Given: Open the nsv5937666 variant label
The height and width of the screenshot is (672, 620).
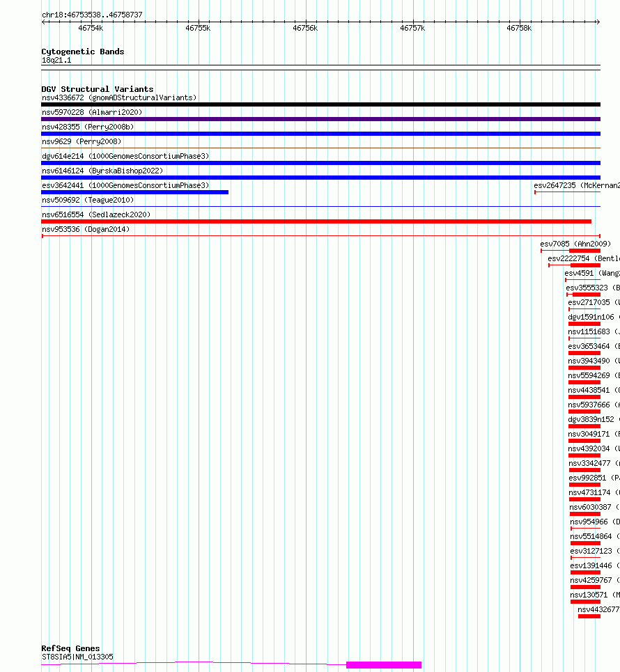Looking at the screenshot, I should [594, 405].
